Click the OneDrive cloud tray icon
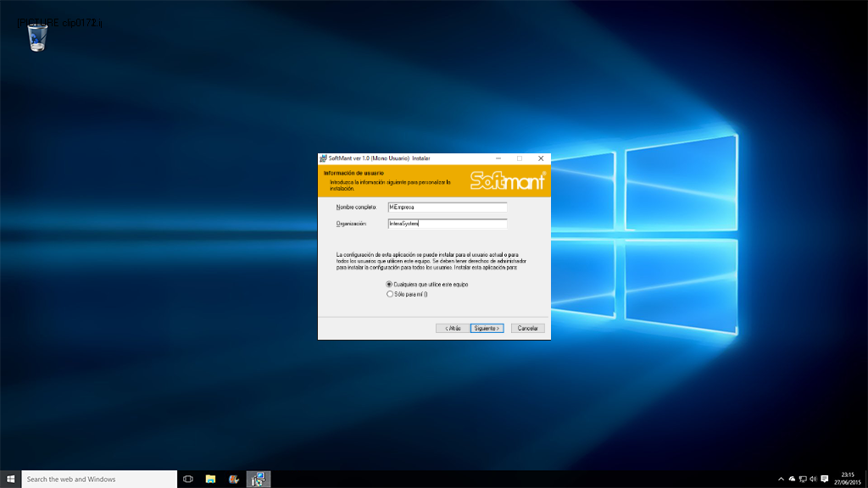The image size is (868, 488). coord(792,479)
